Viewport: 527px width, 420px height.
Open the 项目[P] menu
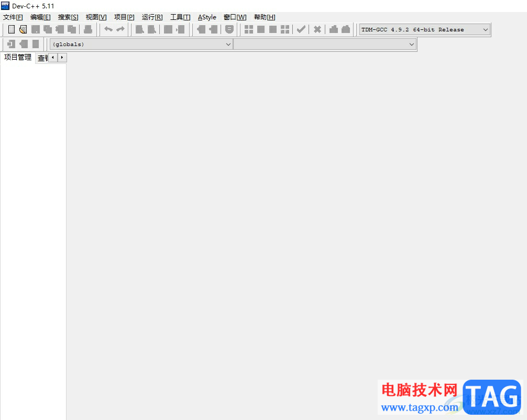point(124,17)
